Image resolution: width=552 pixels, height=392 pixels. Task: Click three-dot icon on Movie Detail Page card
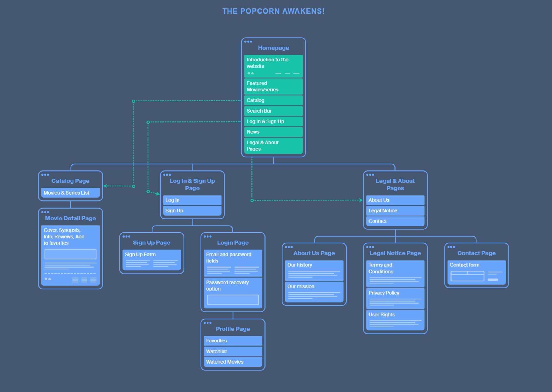45,212
